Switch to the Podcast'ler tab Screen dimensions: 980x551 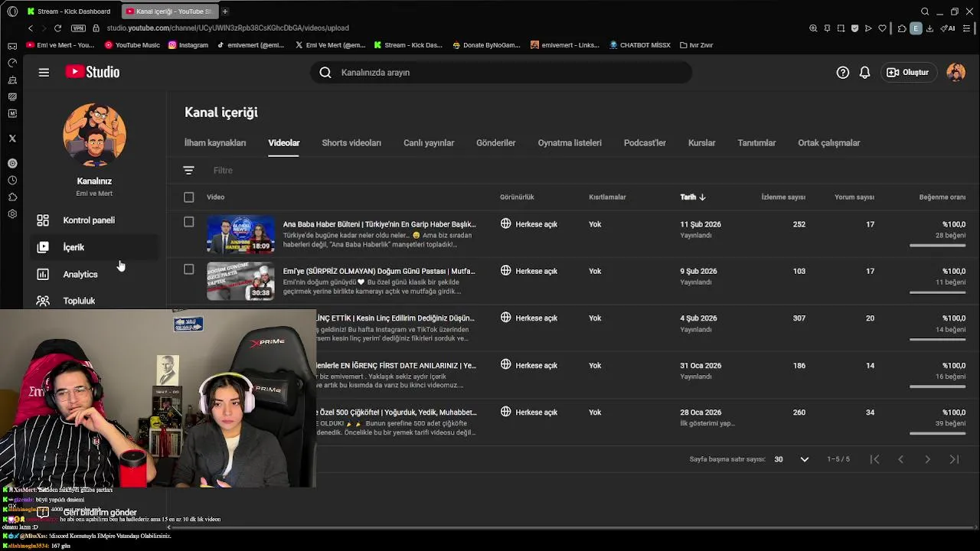[x=645, y=143]
